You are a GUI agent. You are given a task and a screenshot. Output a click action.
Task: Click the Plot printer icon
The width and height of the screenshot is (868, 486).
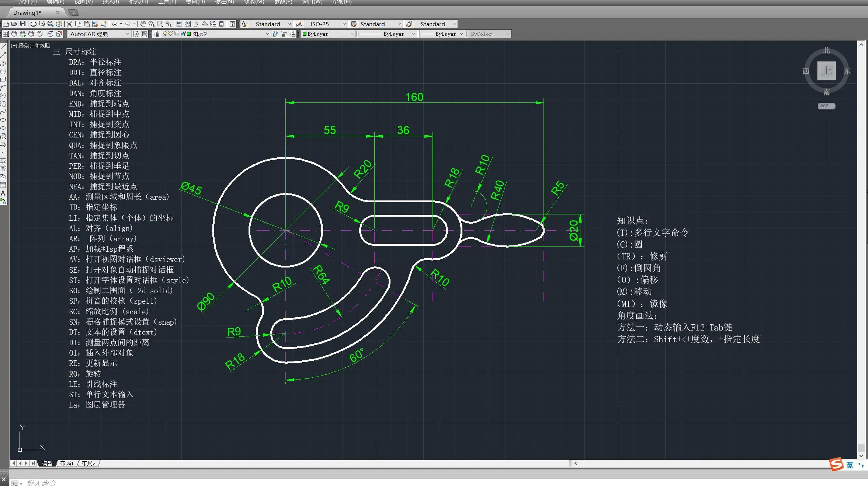(34, 24)
